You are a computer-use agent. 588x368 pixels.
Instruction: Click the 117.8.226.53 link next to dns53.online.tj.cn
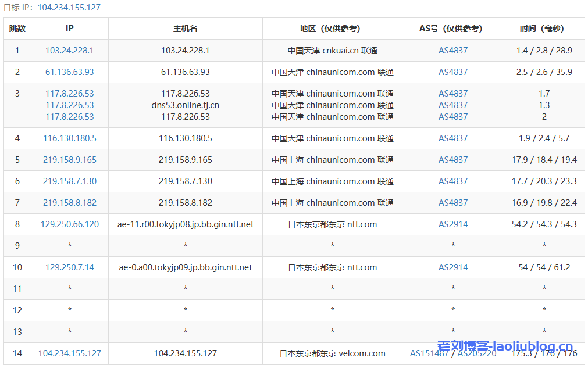69,105
